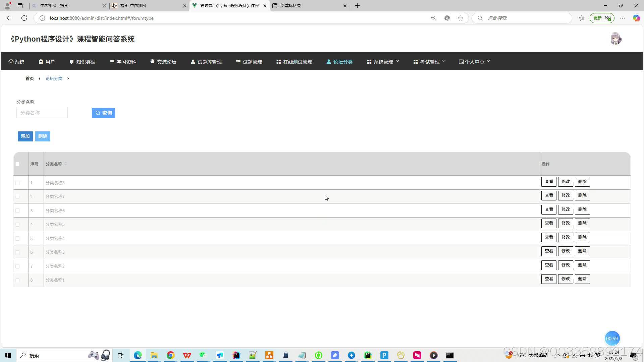The width and height of the screenshot is (644, 362).
Task: Click the 查询 search button
Action: click(x=103, y=113)
